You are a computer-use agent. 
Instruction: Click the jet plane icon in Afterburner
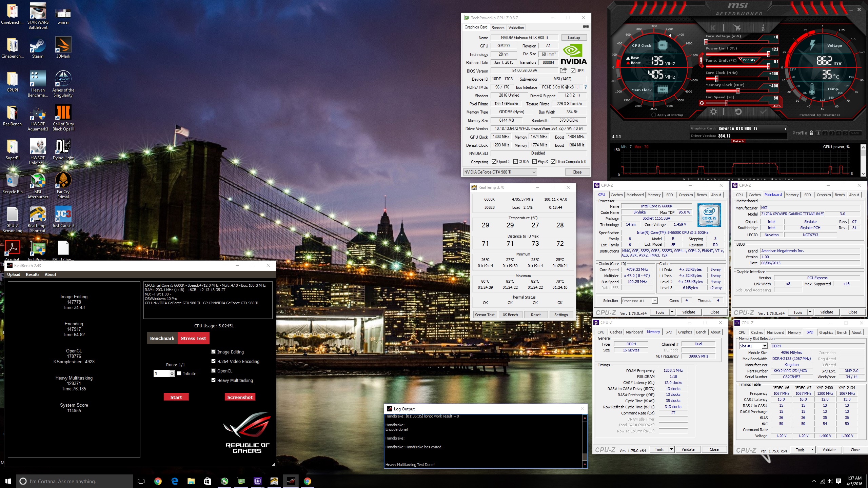737,28
